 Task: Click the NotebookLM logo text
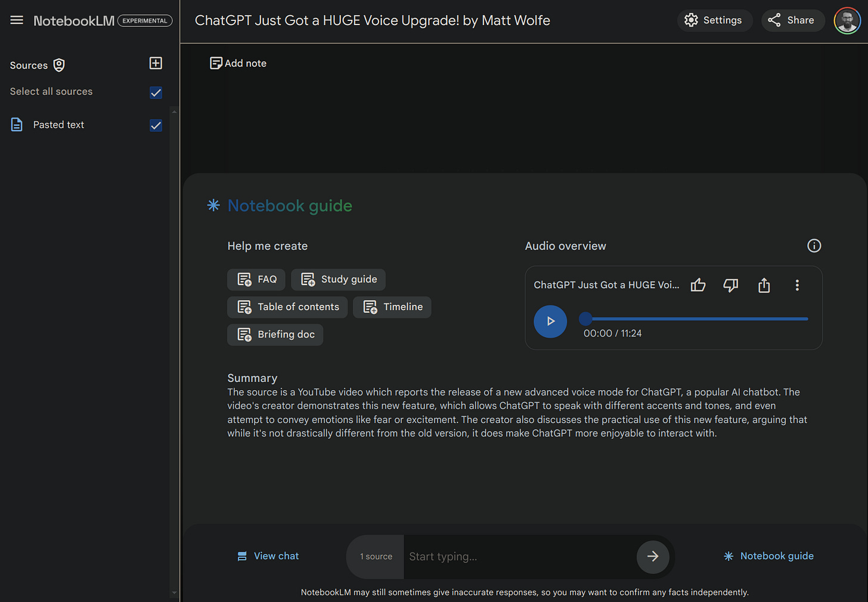point(74,21)
